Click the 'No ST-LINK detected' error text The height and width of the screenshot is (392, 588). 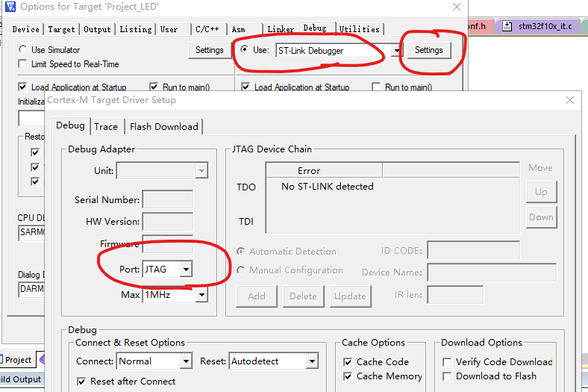[328, 187]
